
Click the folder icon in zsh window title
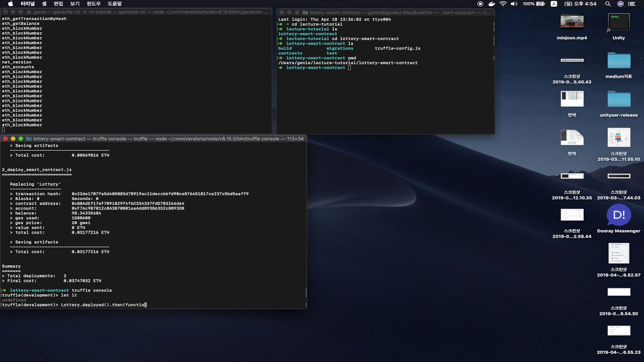pos(306,12)
